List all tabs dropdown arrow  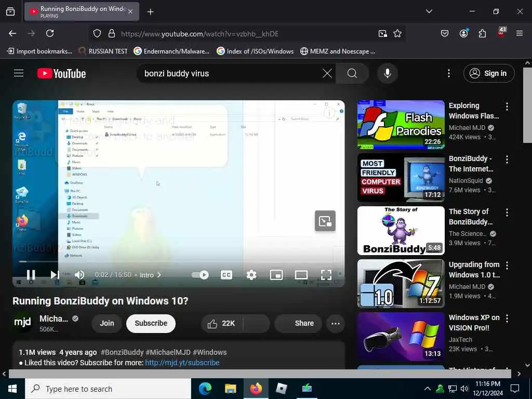click(x=429, y=11)
